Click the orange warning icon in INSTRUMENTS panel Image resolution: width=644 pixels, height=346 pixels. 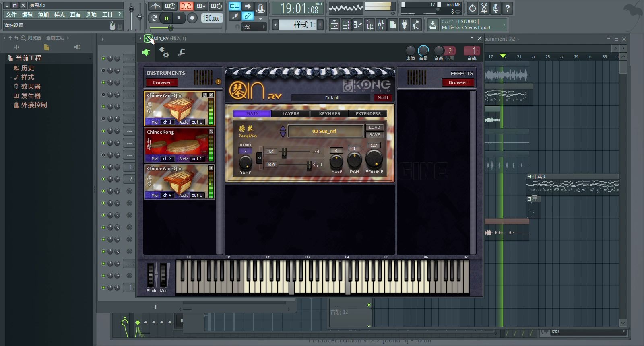click(x=218, y=82)
